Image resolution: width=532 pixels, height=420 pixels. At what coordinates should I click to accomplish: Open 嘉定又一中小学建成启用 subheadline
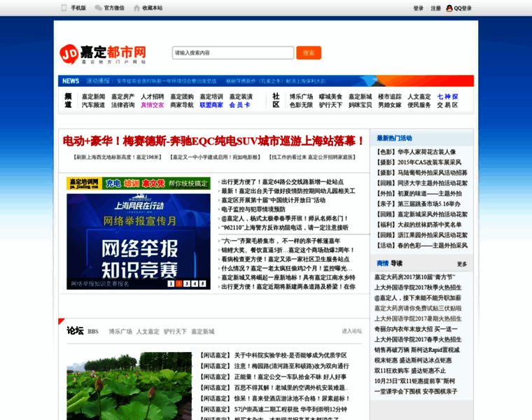(x=216, y=157)
